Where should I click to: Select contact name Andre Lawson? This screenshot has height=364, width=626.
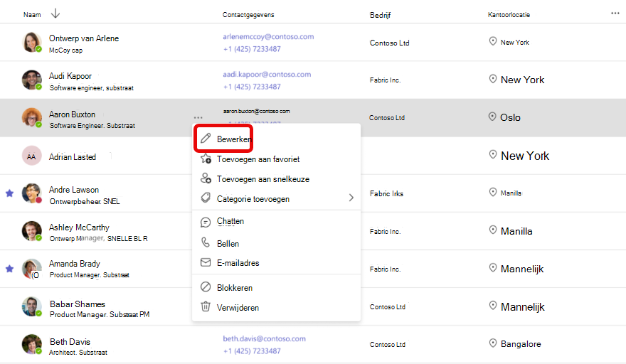coord(74,190)
